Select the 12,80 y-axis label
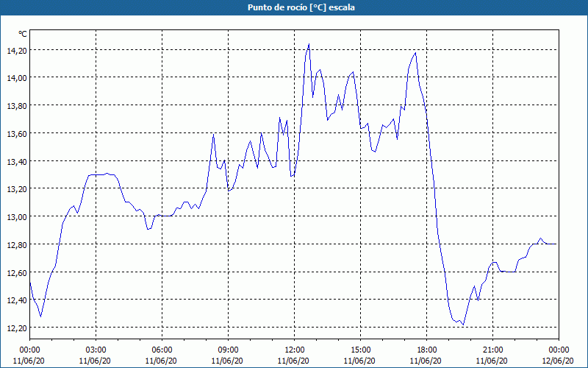 tap(17, 244)
